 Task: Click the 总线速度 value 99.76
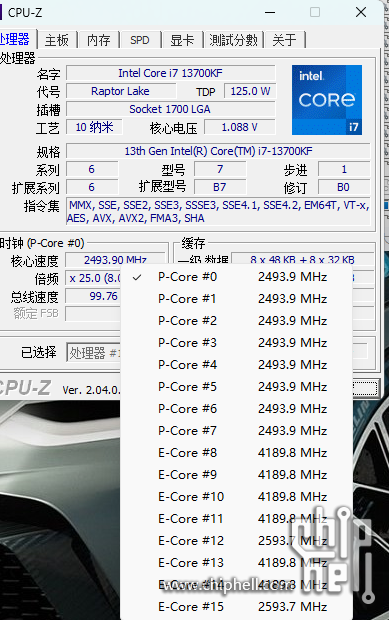(94, 296)
